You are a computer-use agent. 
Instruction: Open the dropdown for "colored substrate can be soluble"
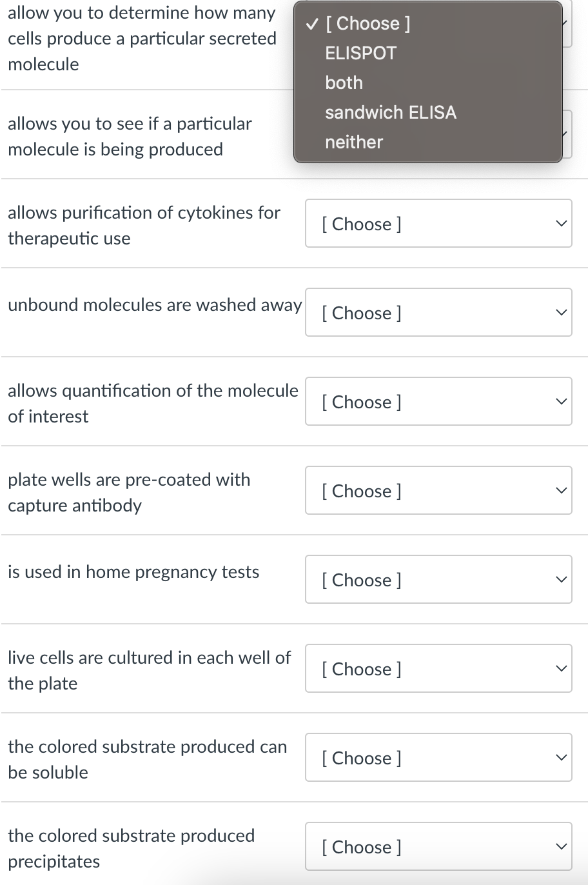(x=438, y=757)
